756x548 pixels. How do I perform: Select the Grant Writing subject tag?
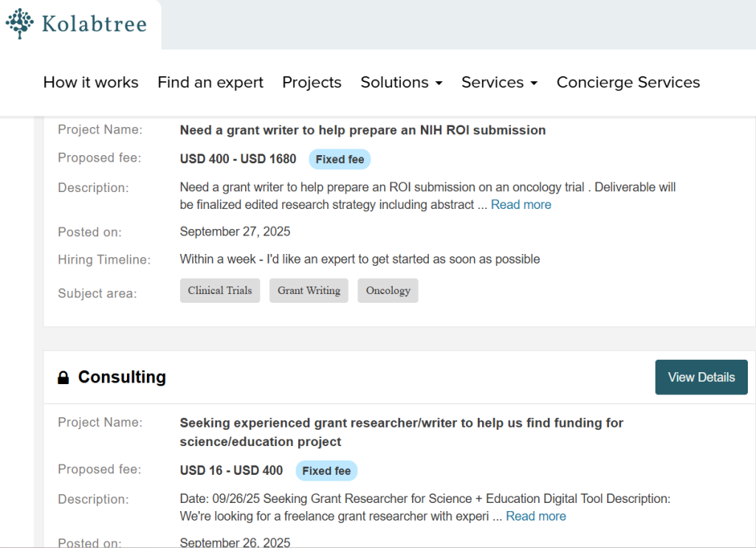[x=309, y=290]
